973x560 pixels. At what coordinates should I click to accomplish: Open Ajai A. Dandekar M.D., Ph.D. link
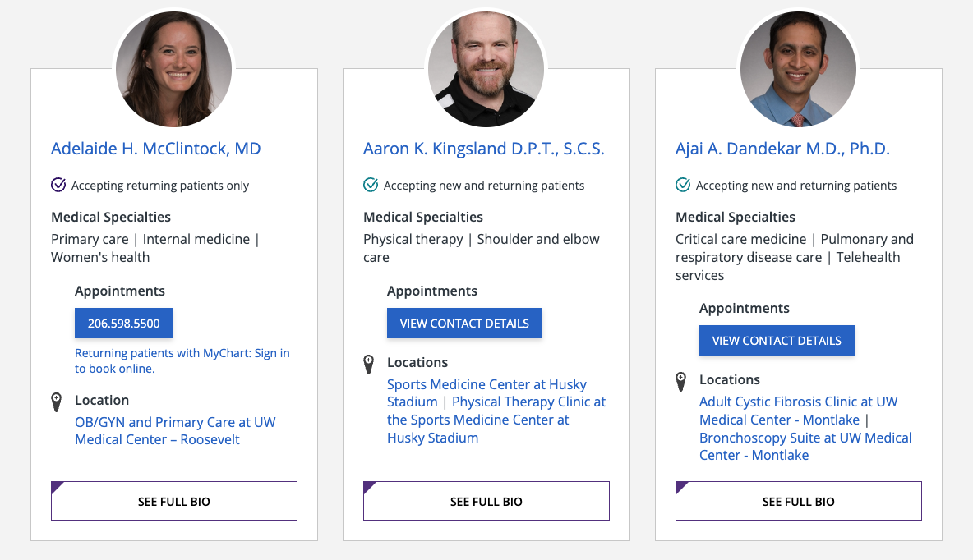782,149
